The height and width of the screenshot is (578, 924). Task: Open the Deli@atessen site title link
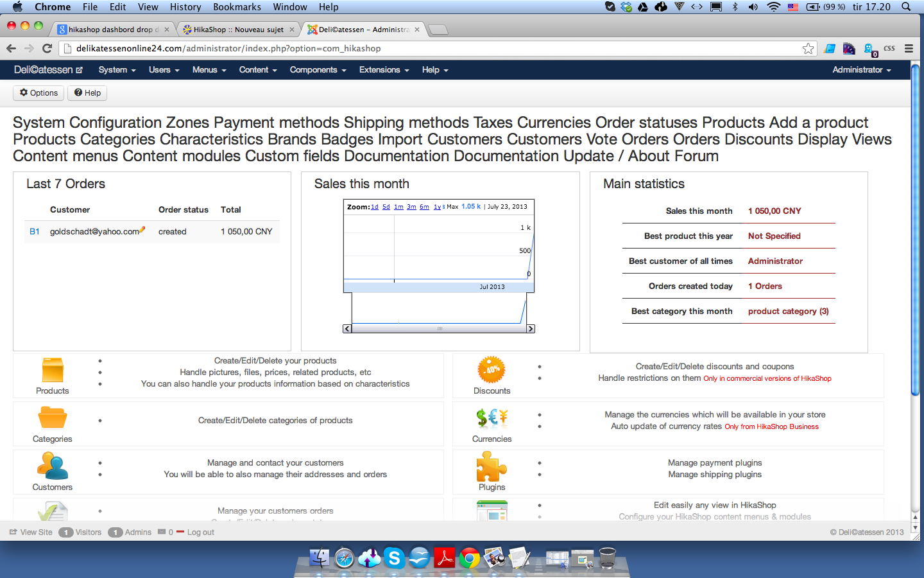[x=48, y=70]
